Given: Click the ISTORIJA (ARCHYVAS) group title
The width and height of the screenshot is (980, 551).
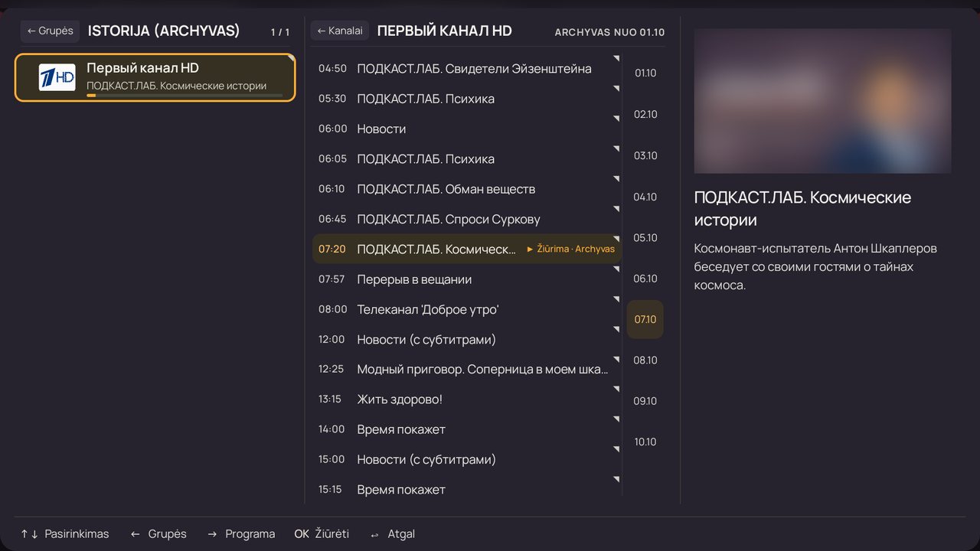Looking at the screenshot, I should coord(164,31).
